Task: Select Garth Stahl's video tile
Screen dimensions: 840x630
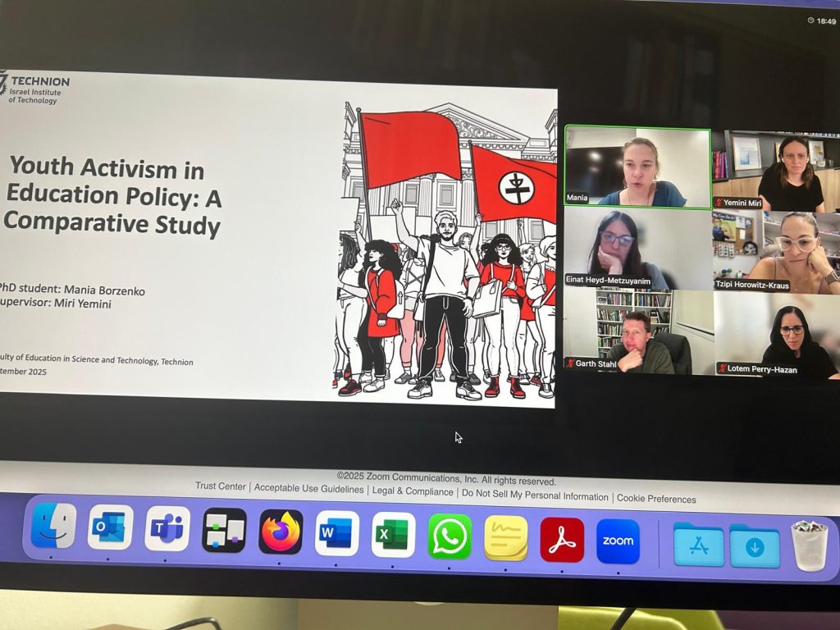Action: (x=638, y=330)
